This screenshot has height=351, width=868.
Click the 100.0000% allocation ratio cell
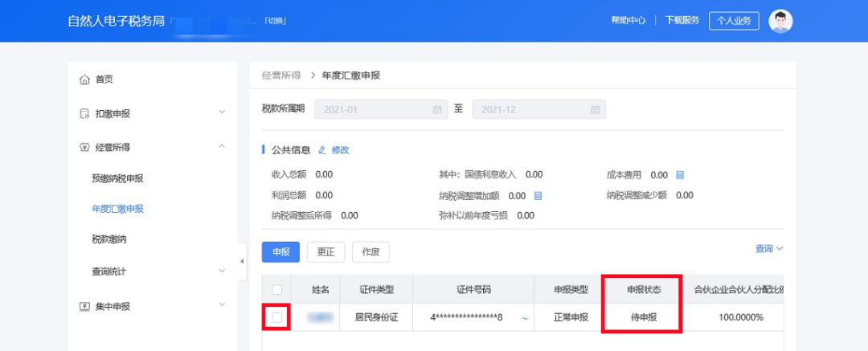[741, 318]
